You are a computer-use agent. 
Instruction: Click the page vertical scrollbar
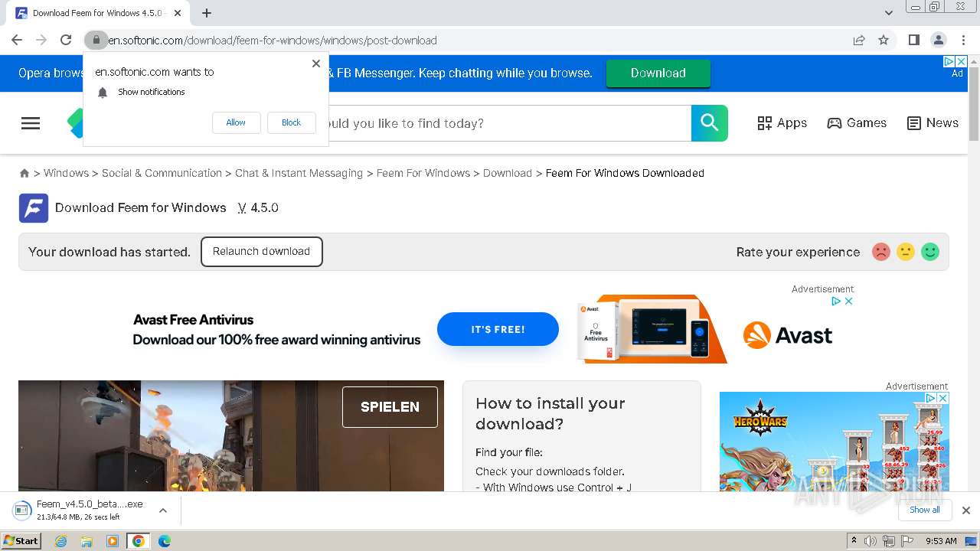[974, 104]
